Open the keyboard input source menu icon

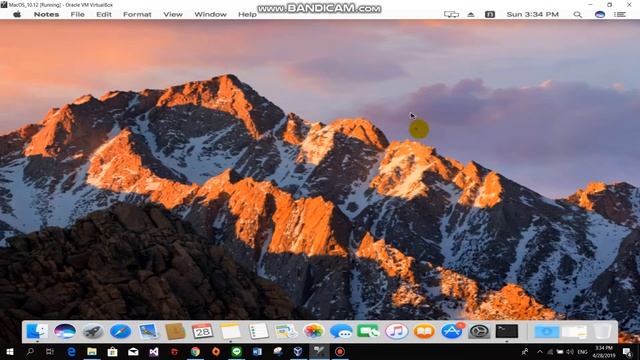click(490, 14)
